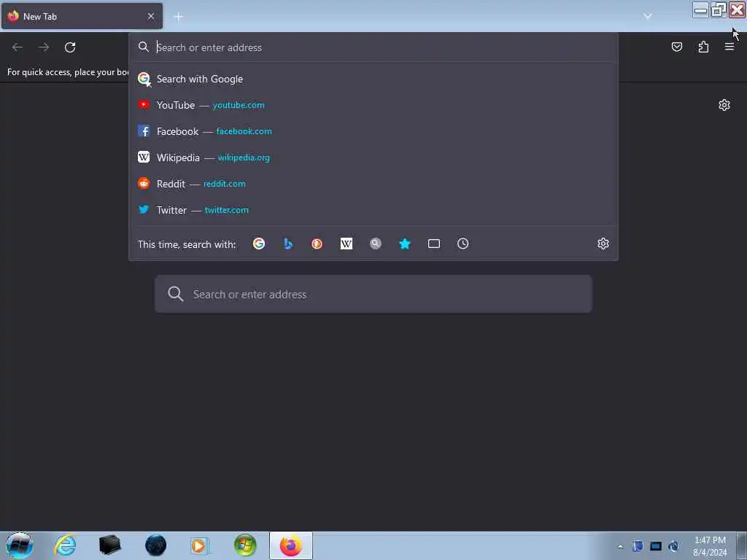
Task: Open the Extensions puzzle icon
Action: click(x=703, y=47)
